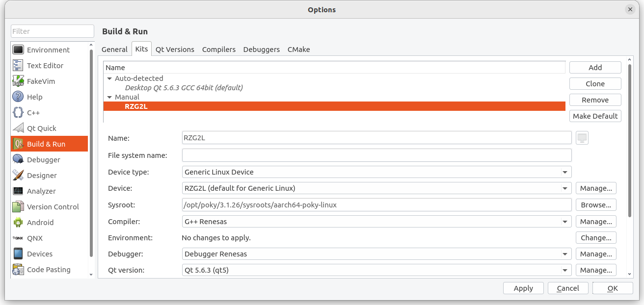Open the Environment settings category
Image resolution: width=644 pixels, height=305 pixels.
(48, 50)
